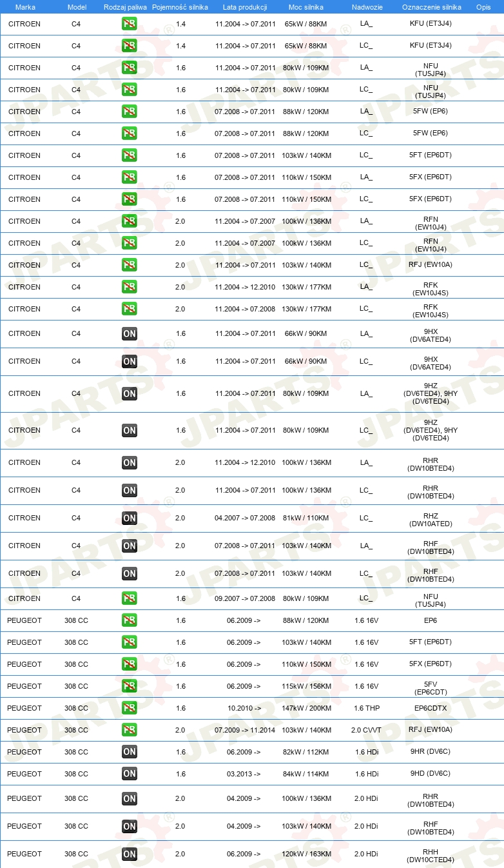The width and height of the screenshot is (504, 868).
Task: Select the 84kW / 114KM power cell
Action: [x=307, y=774]
